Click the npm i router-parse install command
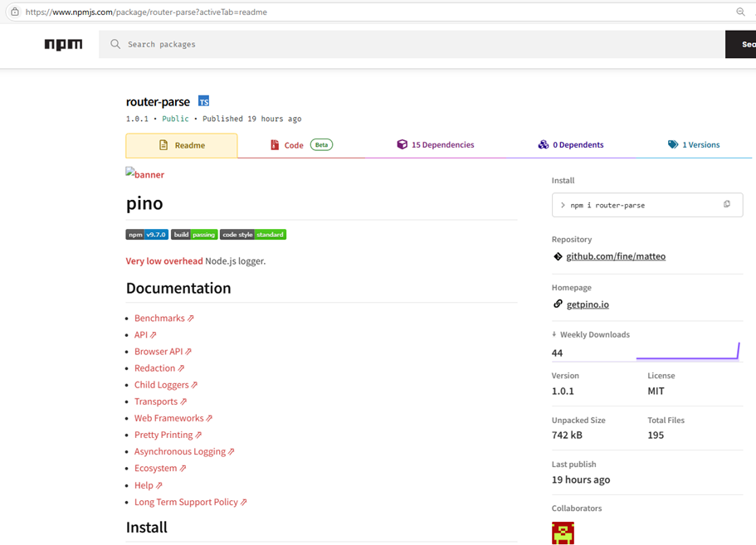This screenshot has width=756, height=545. (x=607, y=205)
